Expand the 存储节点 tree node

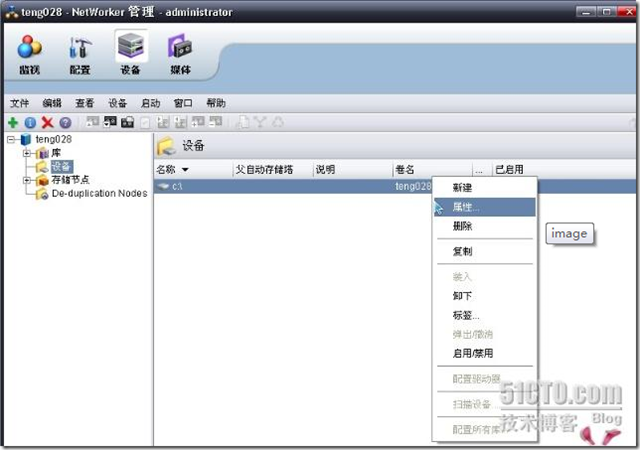[x=27, y=180]
